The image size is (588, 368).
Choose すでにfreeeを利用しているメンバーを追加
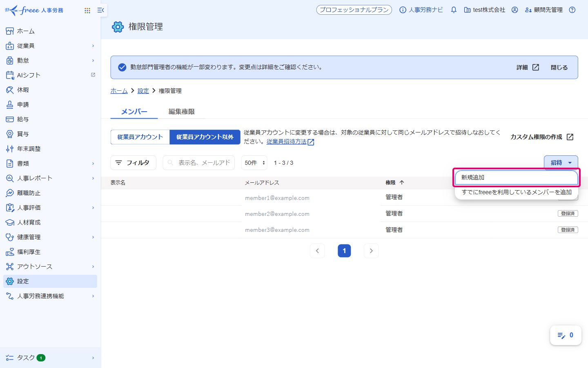click(517, 192)
